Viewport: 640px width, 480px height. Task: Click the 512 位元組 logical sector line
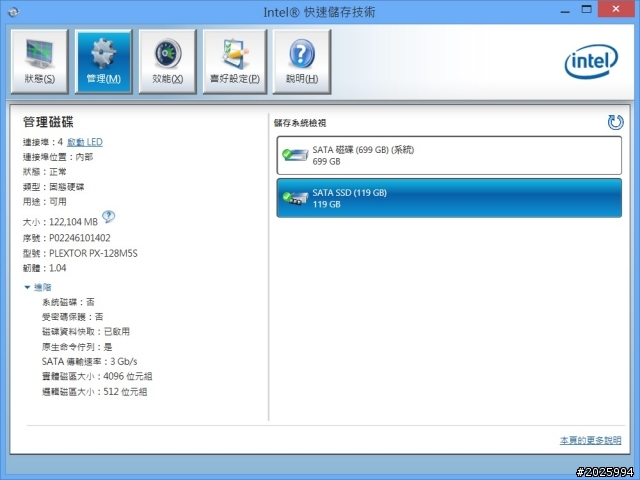click(94, 392)
